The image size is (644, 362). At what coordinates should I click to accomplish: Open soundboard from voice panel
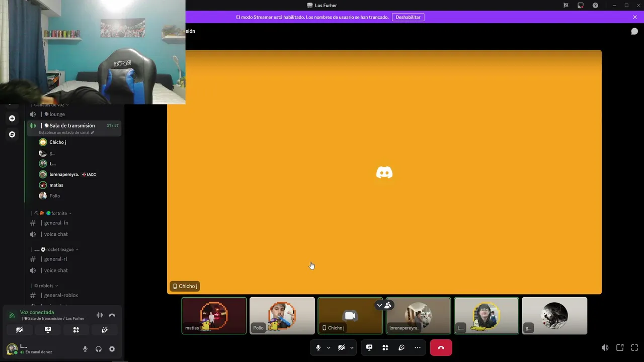[x=105, y=330]
